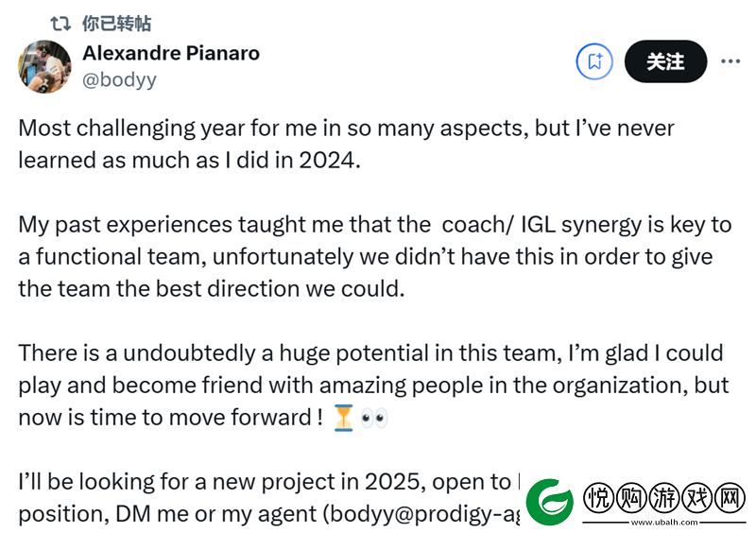Open the Alexandre Pianaro display name link
The image size is (756, 533).
[x=171, y=53]
